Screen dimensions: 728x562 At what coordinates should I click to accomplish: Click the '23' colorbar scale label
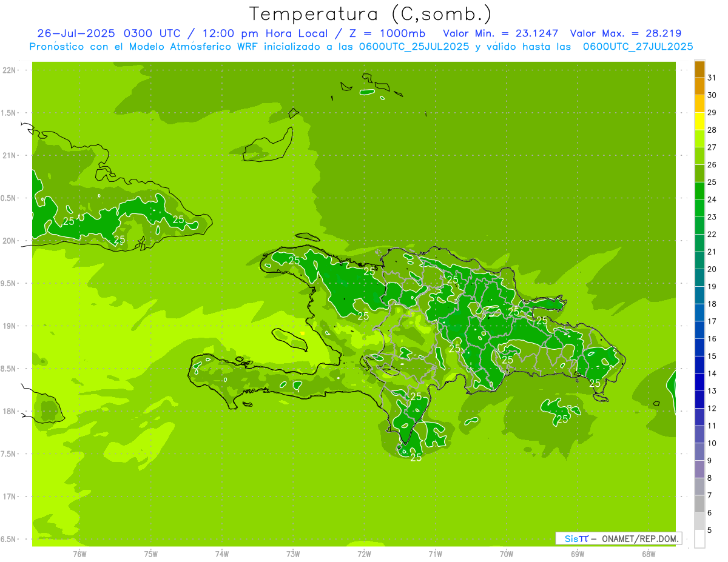(x=712, y=217)
